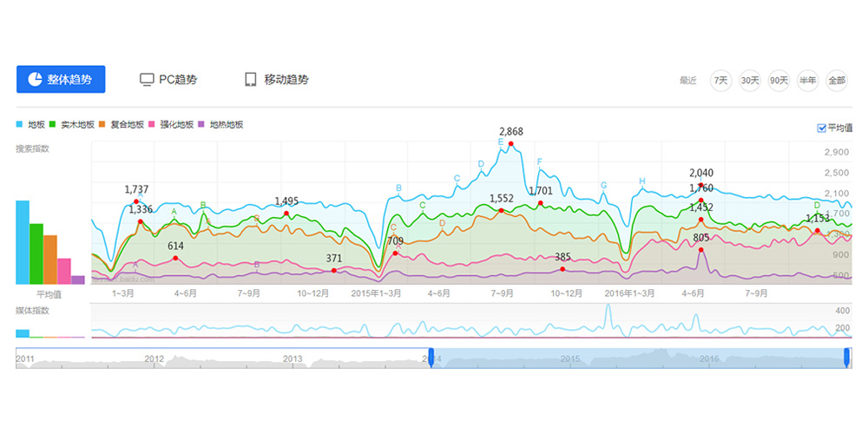Select the 7天 time range
This screenshot has height=434, width=868.
(720, 80)
